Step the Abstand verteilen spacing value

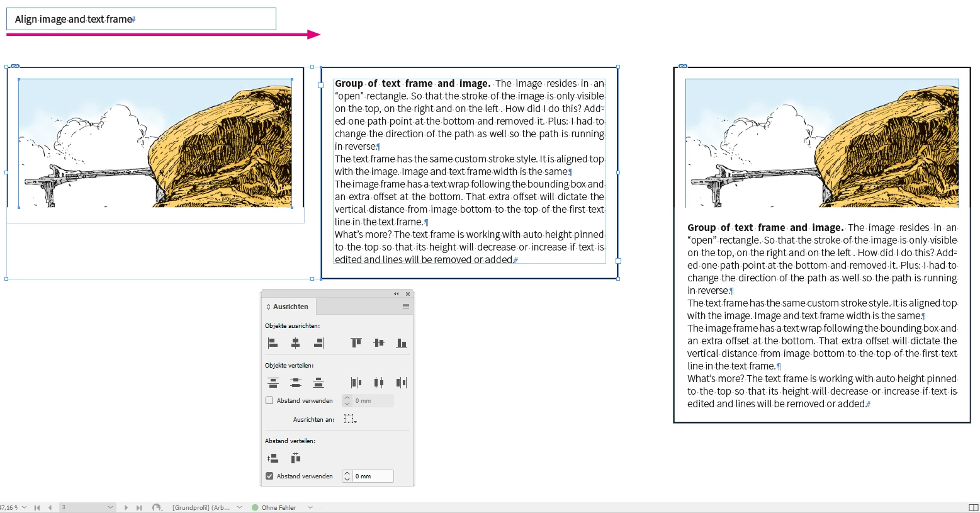[347, 476]
